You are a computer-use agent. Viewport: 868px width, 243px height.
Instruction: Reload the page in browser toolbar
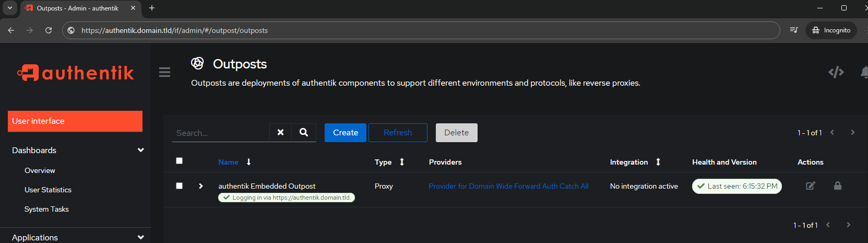(49, 30)
